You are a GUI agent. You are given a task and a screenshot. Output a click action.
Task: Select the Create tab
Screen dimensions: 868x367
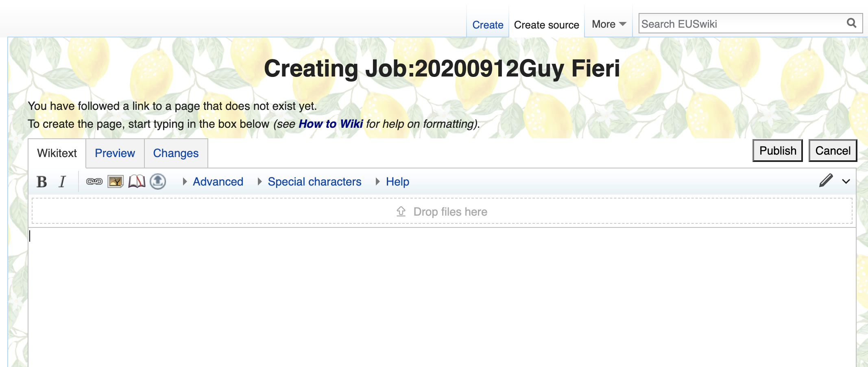488,25
